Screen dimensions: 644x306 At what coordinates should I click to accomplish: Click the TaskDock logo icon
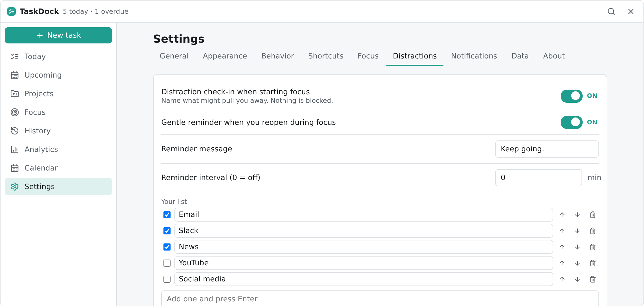[11, 11]
